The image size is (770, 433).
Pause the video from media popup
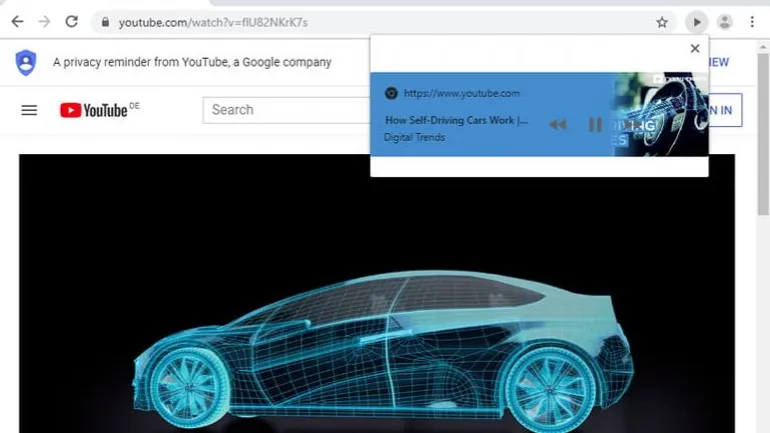tap(595, 124)
